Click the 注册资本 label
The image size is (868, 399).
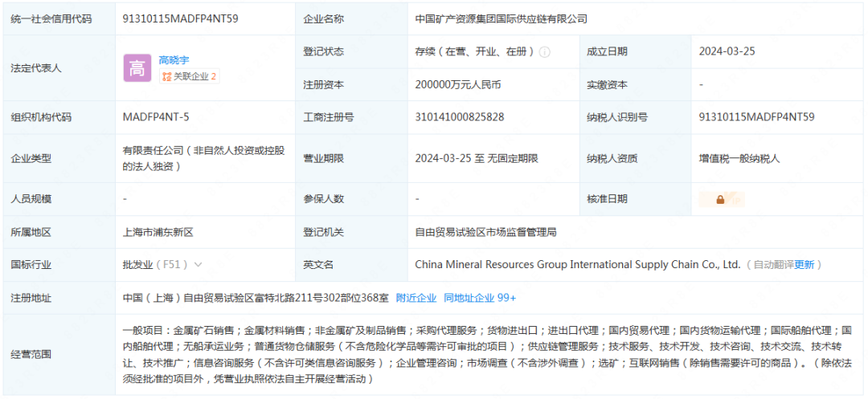(323, 85)
